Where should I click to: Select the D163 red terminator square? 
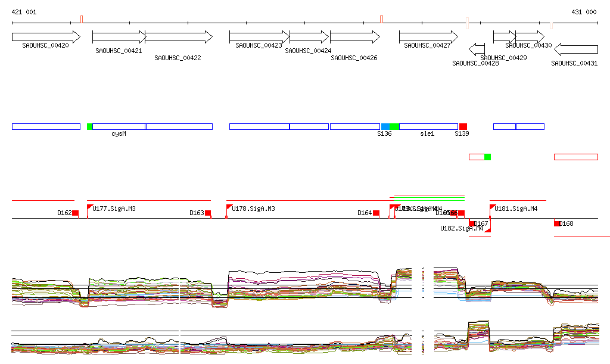208,213
